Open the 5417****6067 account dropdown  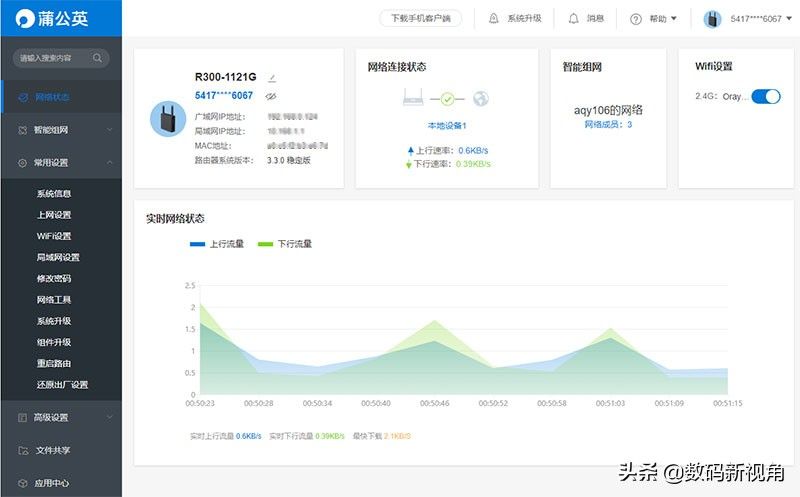point(761,19)
